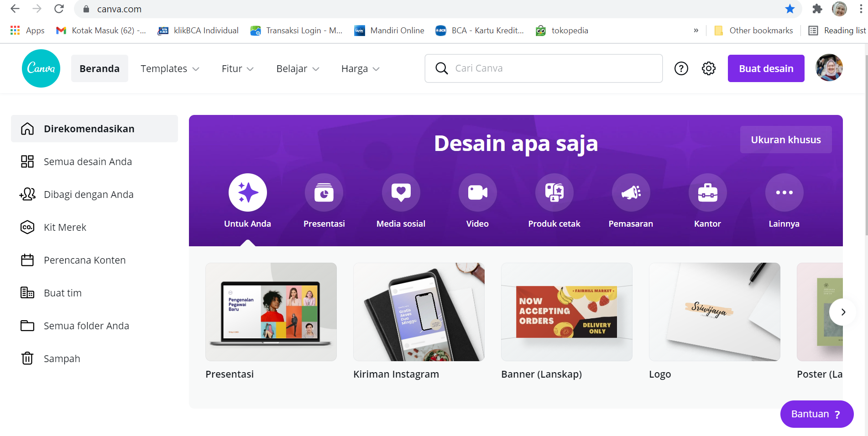Open the Fitur dropdown menu

pos(237,68)
